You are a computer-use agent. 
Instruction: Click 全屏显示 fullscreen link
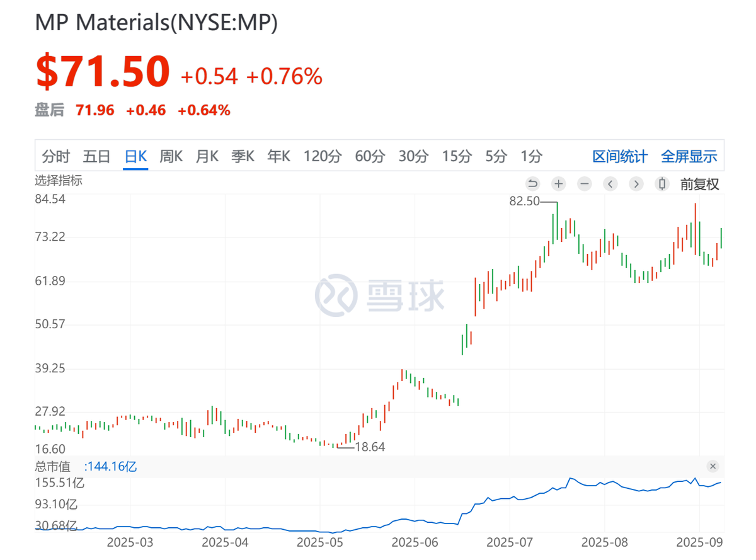[689, 156]
